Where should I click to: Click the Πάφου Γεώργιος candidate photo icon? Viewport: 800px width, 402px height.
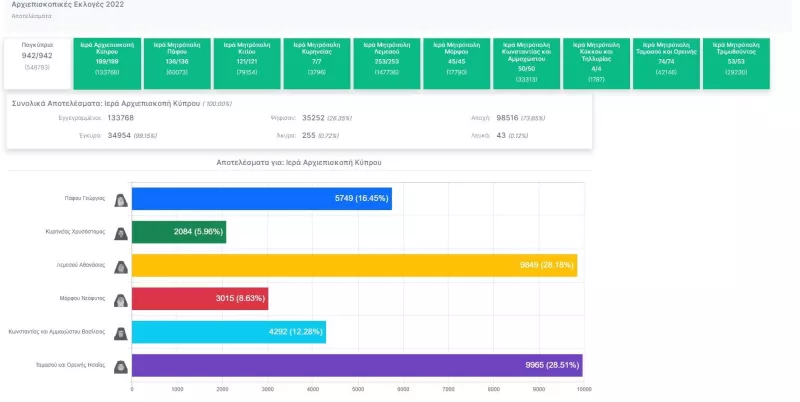coord(120,199)
